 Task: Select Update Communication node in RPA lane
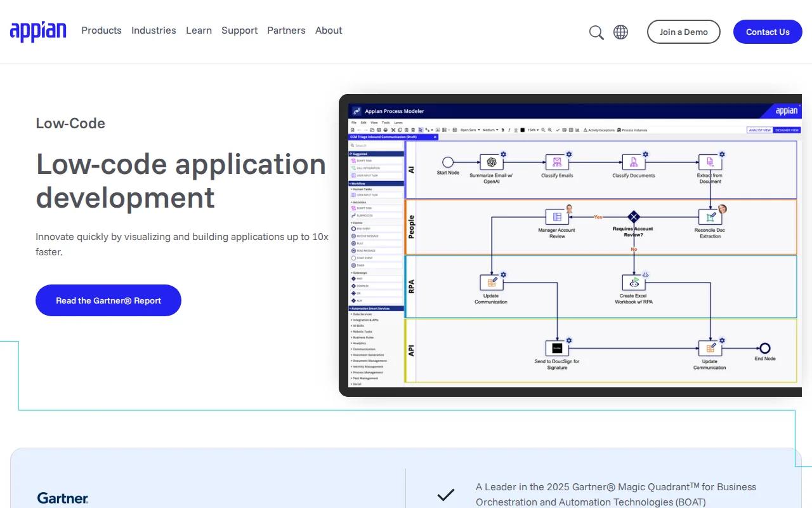491,283
